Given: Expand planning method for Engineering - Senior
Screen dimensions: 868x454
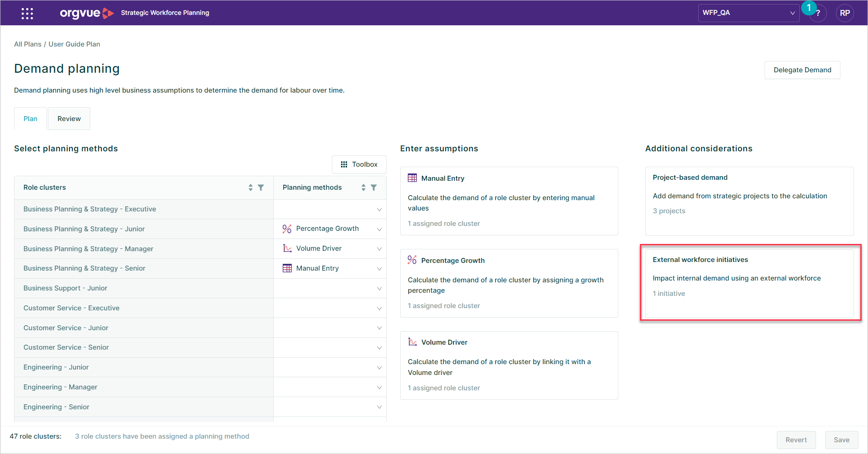Looking at the screenshot, I should 379,407.
